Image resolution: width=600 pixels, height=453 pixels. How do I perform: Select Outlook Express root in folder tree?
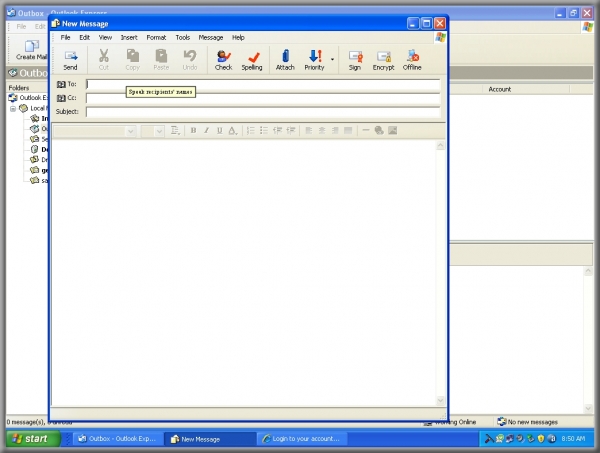pos(28,98)
